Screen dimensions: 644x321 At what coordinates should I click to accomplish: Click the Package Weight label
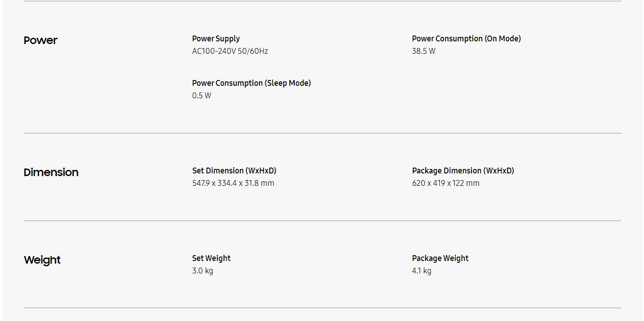click(440, 258)
